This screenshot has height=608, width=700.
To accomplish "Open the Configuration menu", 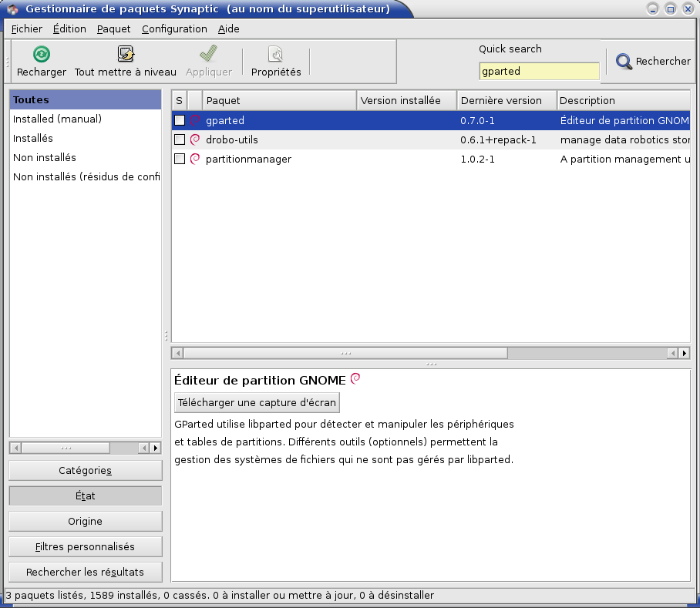I will 174,29.
